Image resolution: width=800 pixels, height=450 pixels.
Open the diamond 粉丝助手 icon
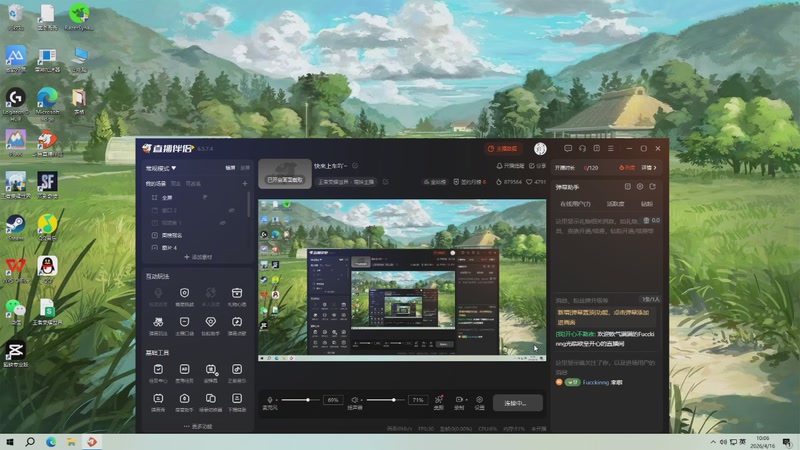[x=210, y=322]
